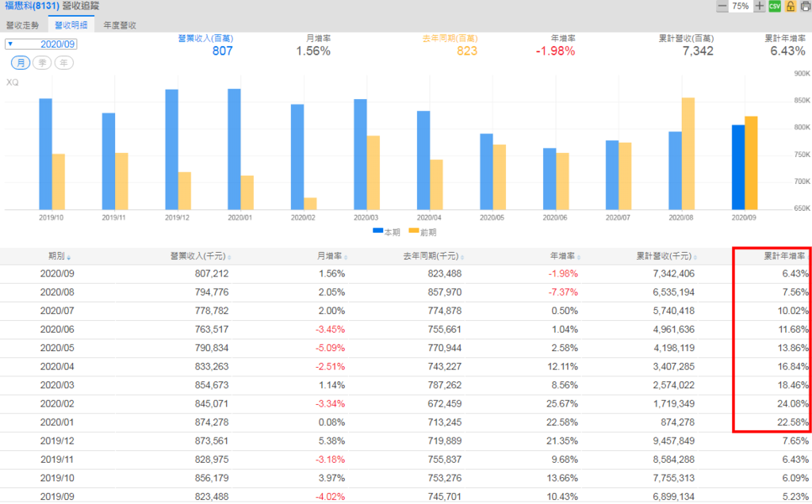The image size is (812, 504).
Task: Click the 2020/06 label on chart axis
Action: click(x=554, y=218)
